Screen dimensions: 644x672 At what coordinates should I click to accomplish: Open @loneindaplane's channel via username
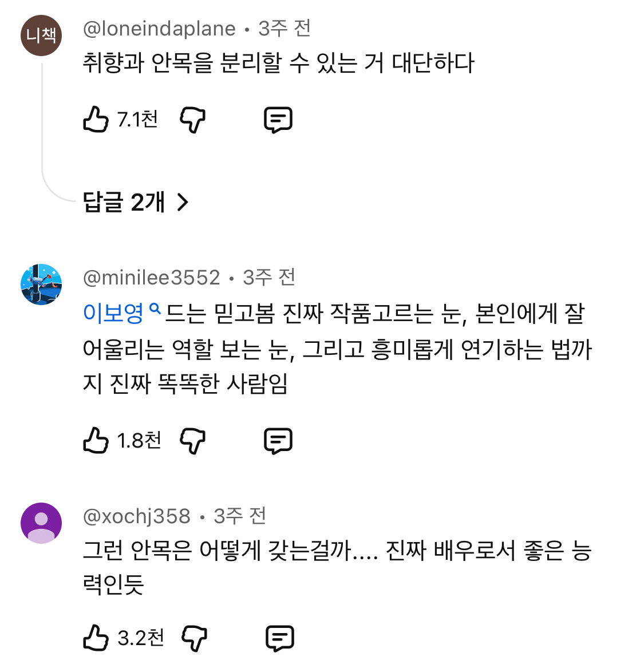159,29
